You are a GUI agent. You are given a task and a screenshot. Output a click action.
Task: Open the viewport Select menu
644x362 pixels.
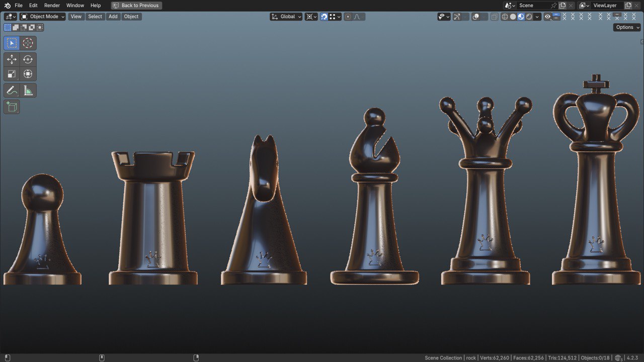pyautogui.click(x=95, y=17)
